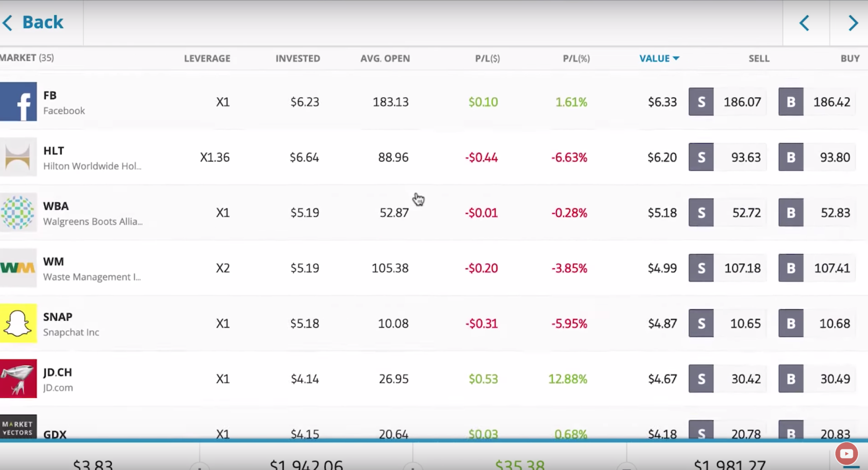Sort by the INVESTED column header
868x470 pixels.
(x=298, y=58)
